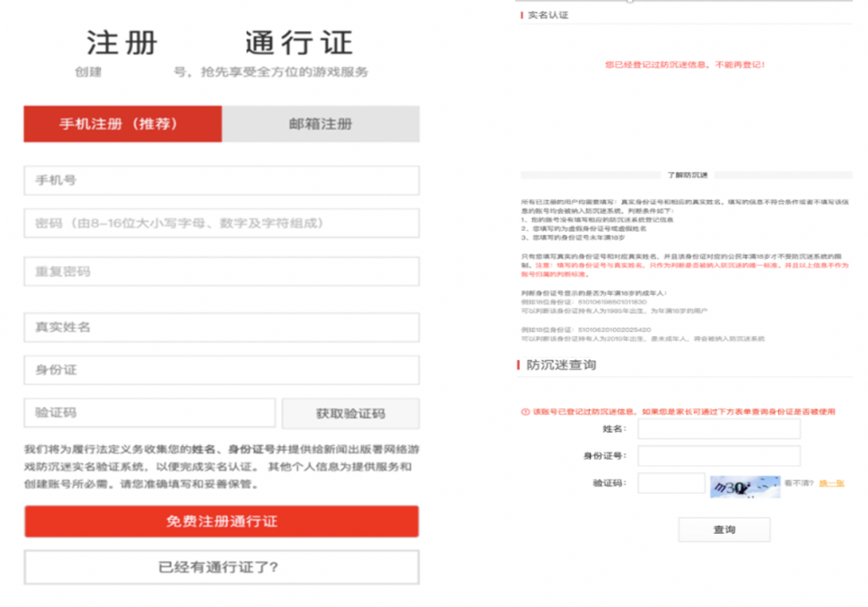Click the red 免费注册通行证 button
The height and width of the screenshot is (607, 868).
click(221, 521)
